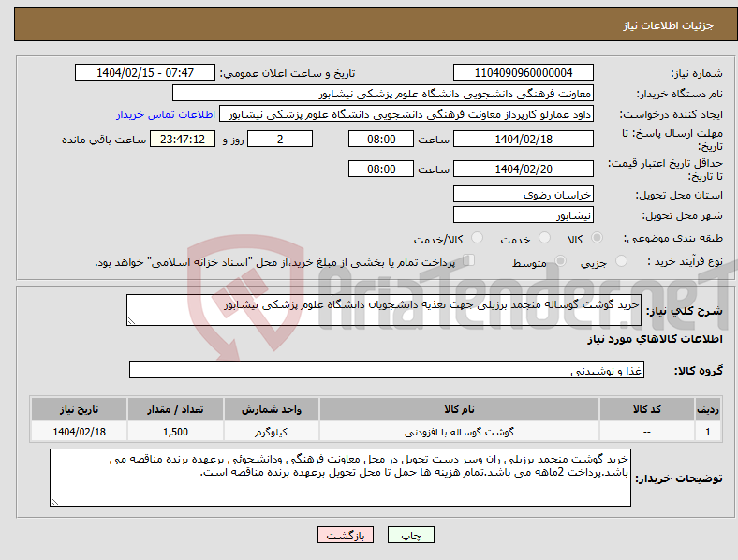Select the متوسط purchase type radio
This screenshot has width=738, height=560.
click(x=561, y=260)
